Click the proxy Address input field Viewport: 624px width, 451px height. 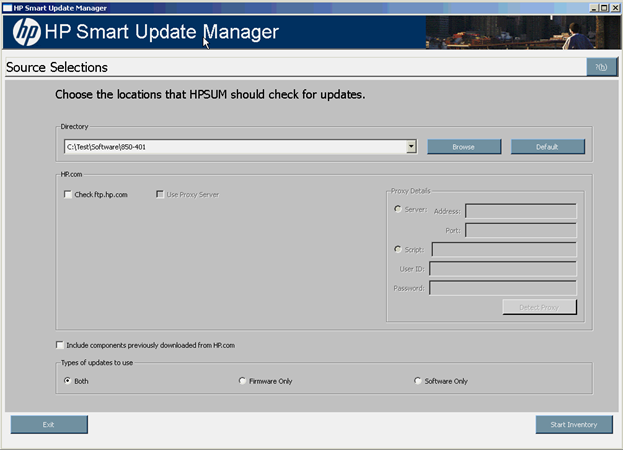point(520,211)
